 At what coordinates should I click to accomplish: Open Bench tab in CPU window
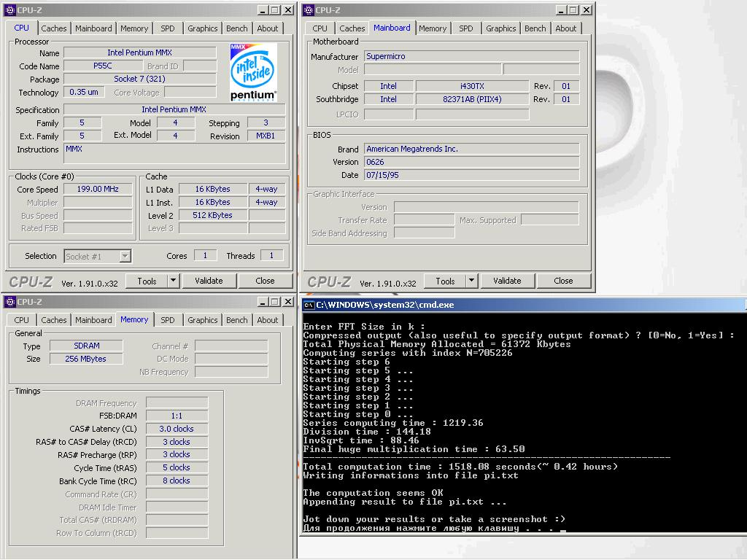pos(237,28)
